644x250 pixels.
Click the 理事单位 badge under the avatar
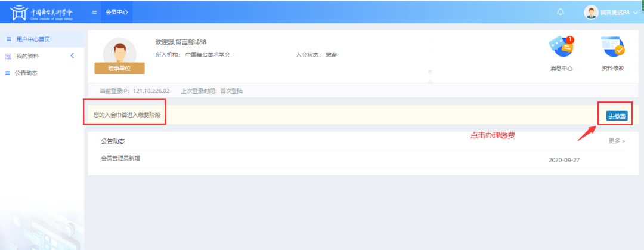[119, 69]
